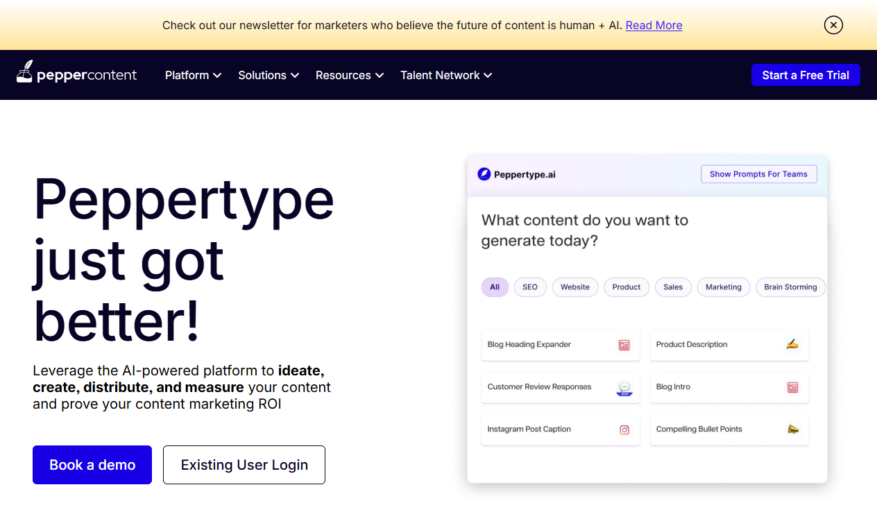Open the Talent Network navigation menu

[446, 75]
